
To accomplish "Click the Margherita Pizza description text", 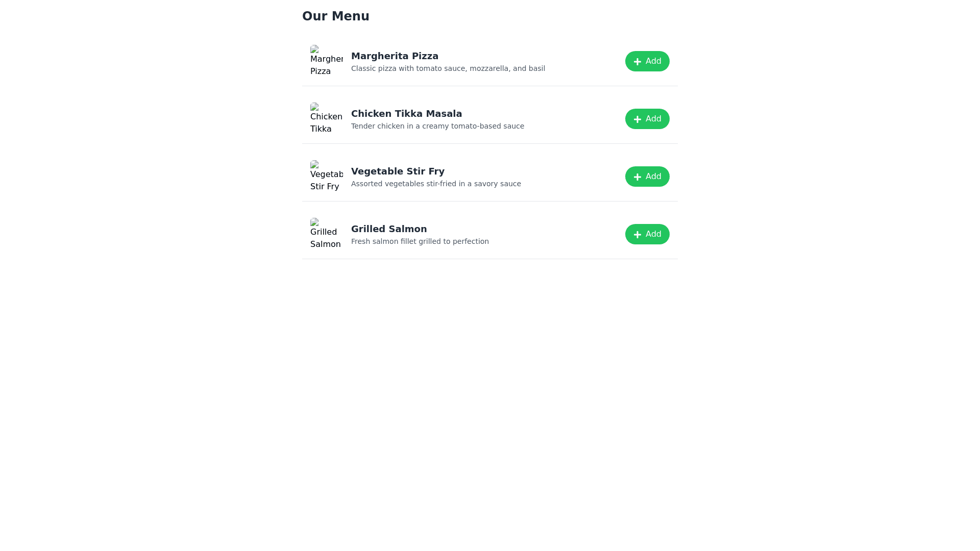I will tap(448, 68).
